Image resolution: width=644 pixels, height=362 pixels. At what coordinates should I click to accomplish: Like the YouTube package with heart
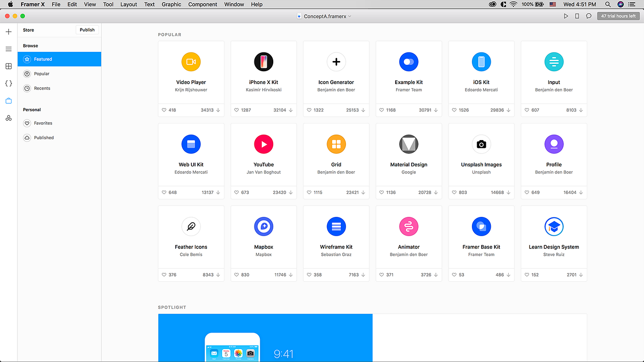(237, 192)
